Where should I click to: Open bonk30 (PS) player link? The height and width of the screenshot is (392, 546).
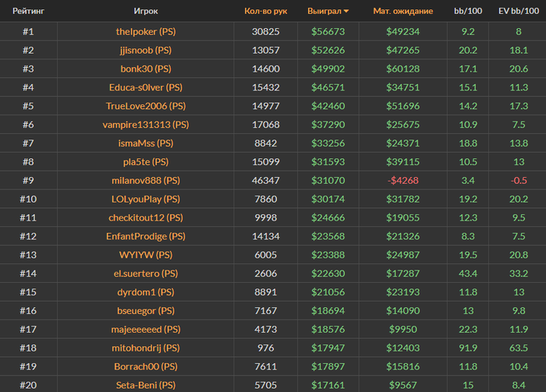click(146, 69)
